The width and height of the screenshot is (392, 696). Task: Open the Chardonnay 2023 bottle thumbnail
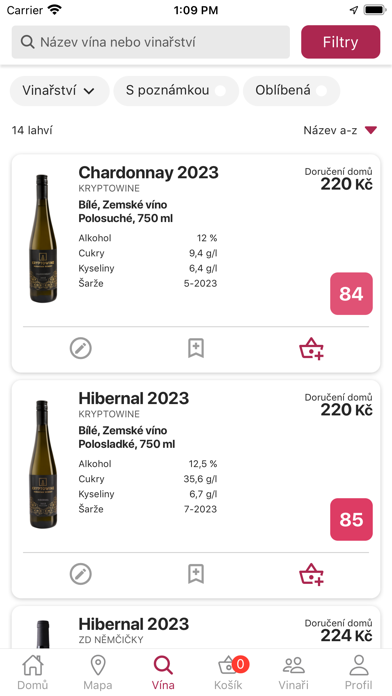[43, 239]
